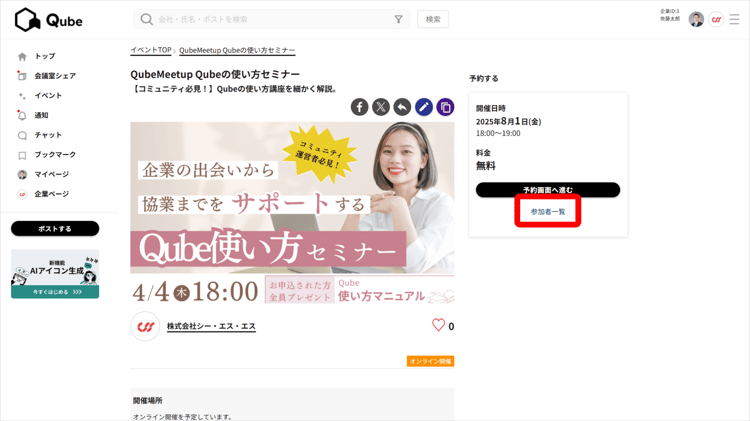Open チャット from sidebar
The height and width of the screenshot is (421, 750).
[48, 135]
